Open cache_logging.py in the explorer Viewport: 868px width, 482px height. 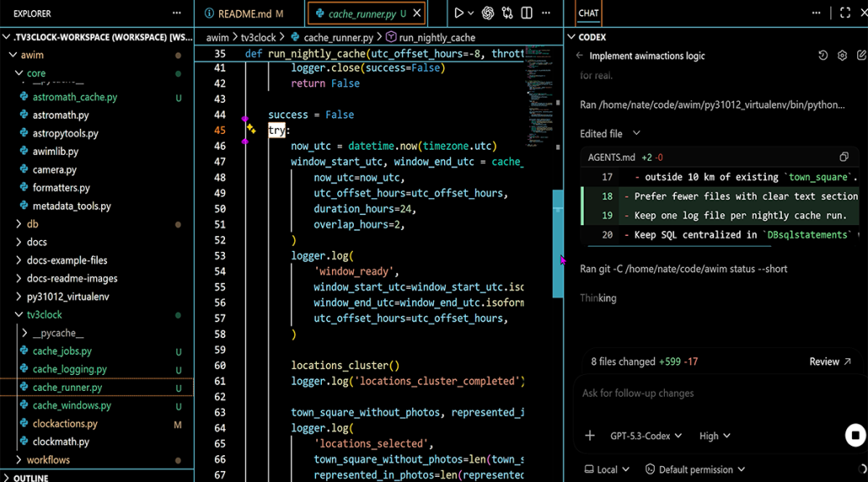click(69, 369)
